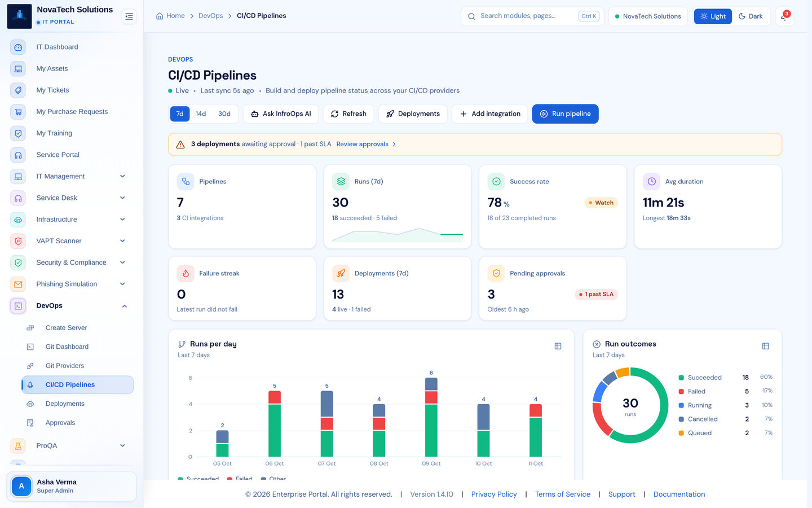Click the Add integration button

pyautogui.click(x=489, y=114)
